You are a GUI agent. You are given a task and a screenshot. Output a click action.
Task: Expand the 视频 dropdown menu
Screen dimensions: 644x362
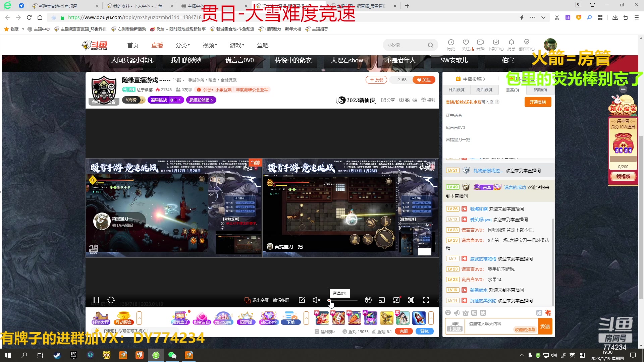[x=210, y=45]
